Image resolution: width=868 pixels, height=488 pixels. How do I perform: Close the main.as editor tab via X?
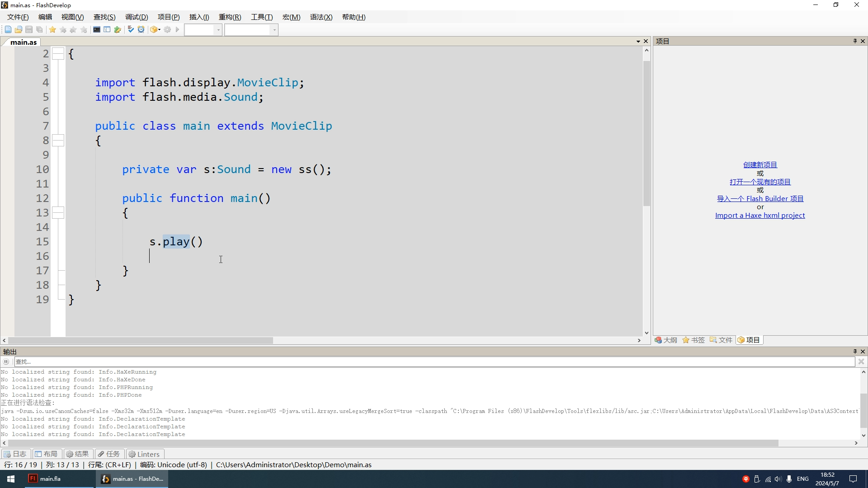pos(646,41)
